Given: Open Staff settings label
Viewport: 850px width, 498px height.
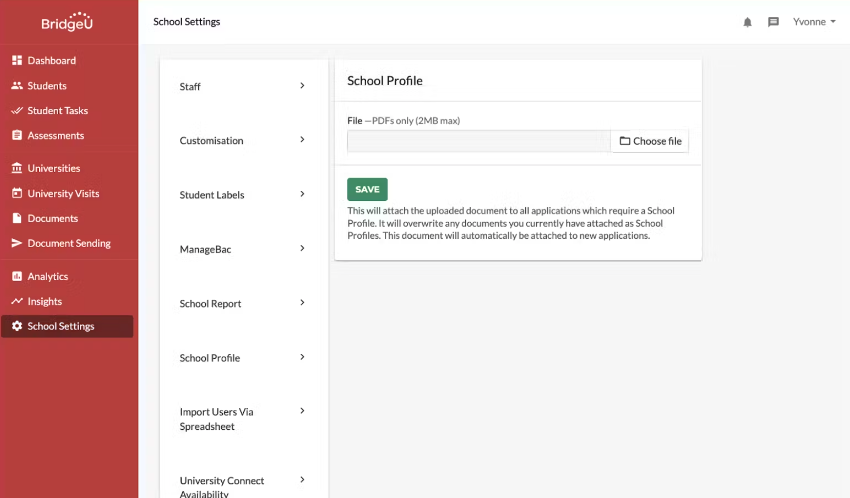Looking at the screenshot, I should pos(190,87).
